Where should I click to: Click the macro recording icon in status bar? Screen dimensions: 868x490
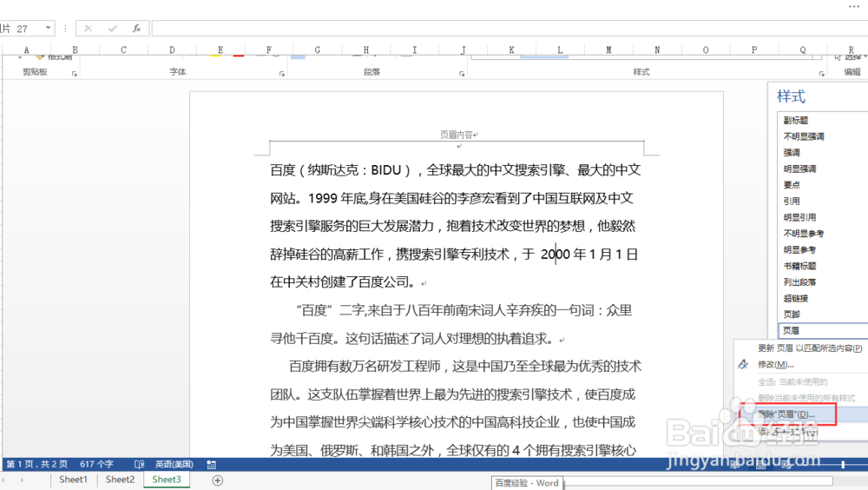pos(211,464)
